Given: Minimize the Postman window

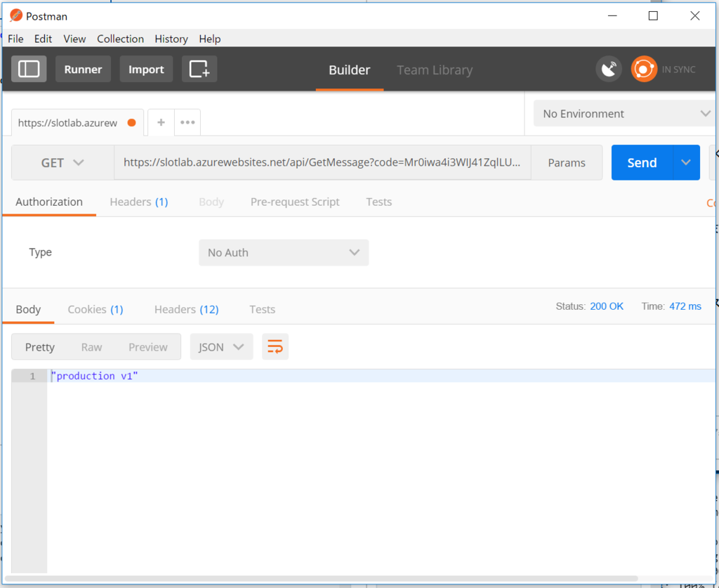Looking at the screenshot, I should [612, 15].
